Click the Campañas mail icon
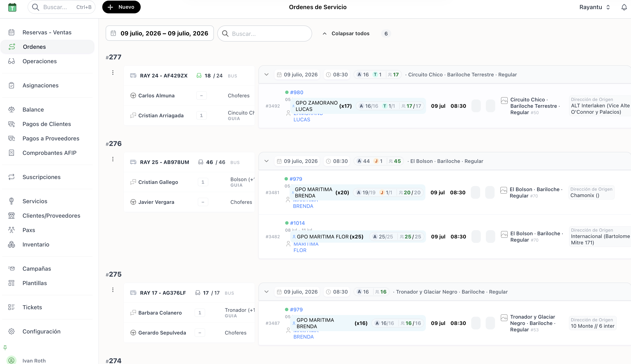The width and height of the screenshot is (631, 364). click(11, 269)
